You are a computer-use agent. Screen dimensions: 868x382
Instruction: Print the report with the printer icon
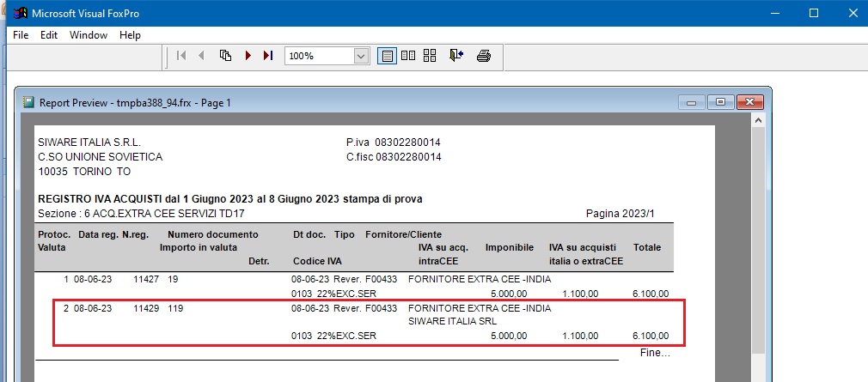pos(484,55)
